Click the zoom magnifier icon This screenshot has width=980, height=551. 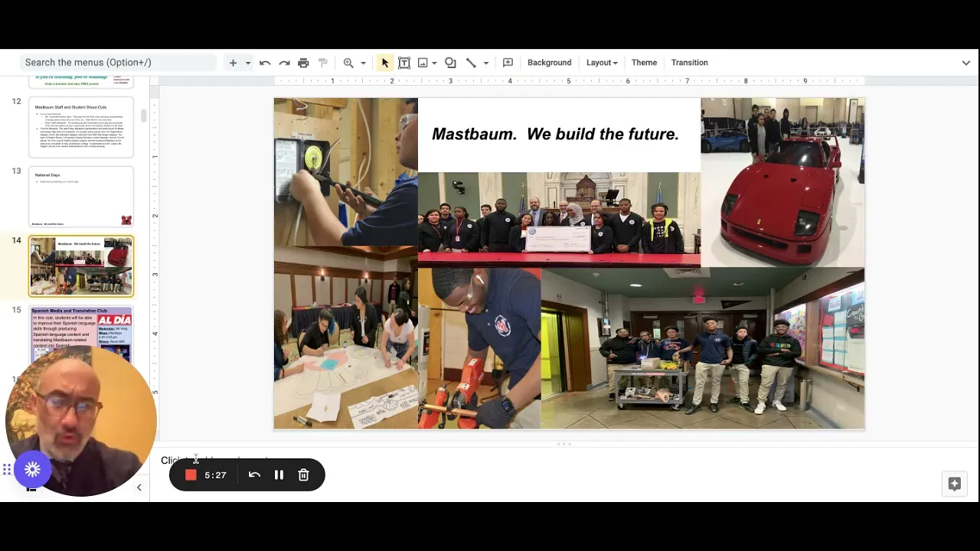tap(348, 63)
